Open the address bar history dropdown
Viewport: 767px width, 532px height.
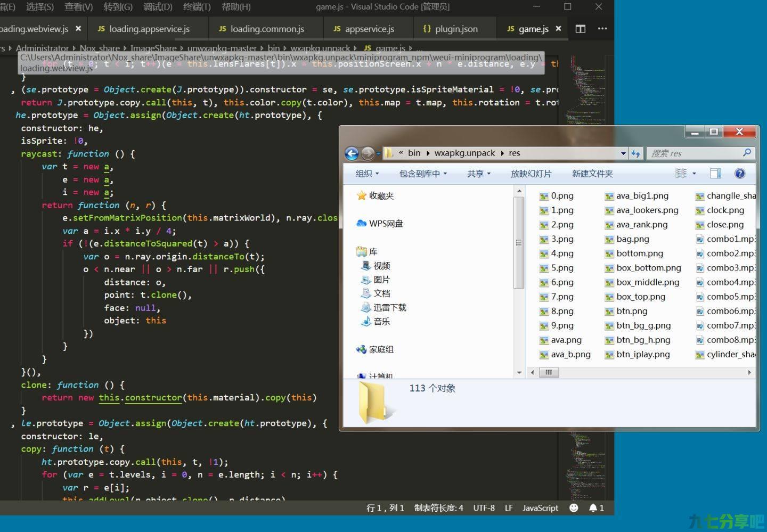click(x=623, y=153)
